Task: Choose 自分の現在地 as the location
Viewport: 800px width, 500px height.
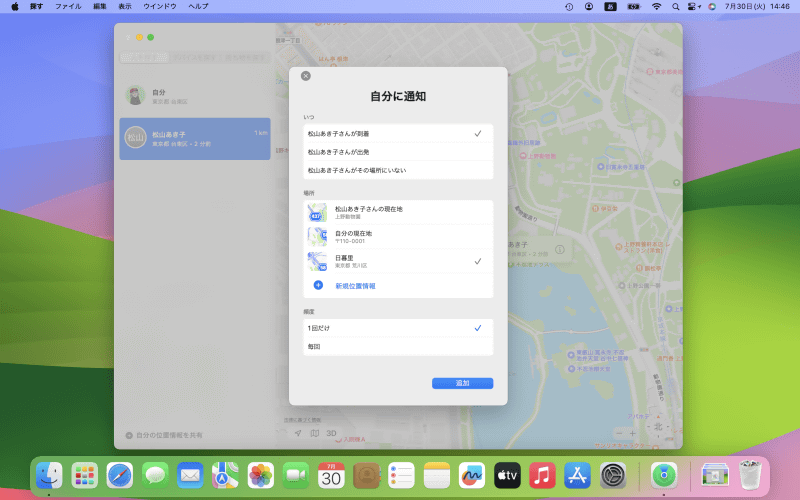Action: click(398, 237)
